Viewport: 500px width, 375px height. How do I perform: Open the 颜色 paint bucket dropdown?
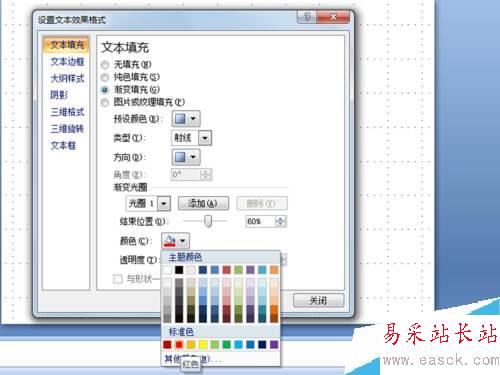175,241
